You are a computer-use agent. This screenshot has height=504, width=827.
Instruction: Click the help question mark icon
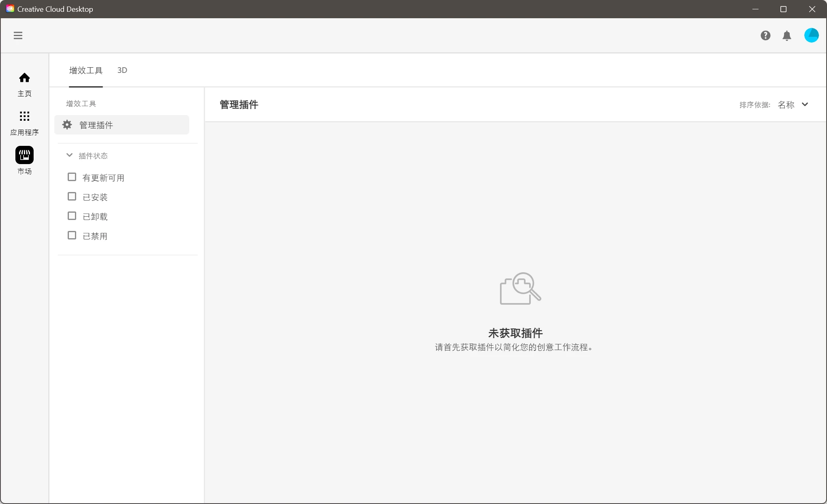(x=765, y=36)
